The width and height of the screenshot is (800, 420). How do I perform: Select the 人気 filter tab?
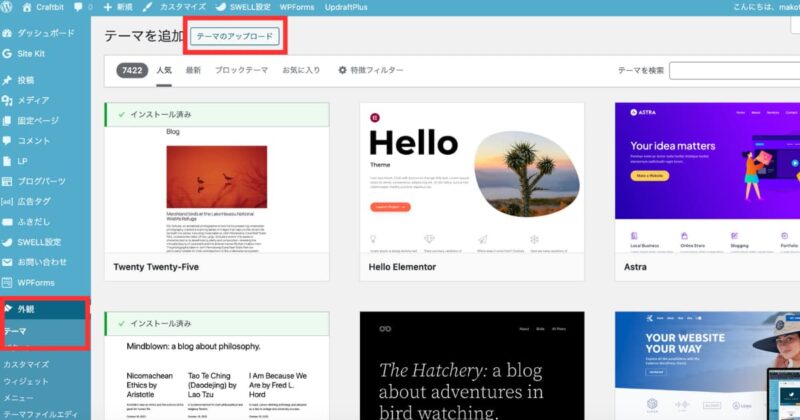pyautogui.click(x=164, y=70)
